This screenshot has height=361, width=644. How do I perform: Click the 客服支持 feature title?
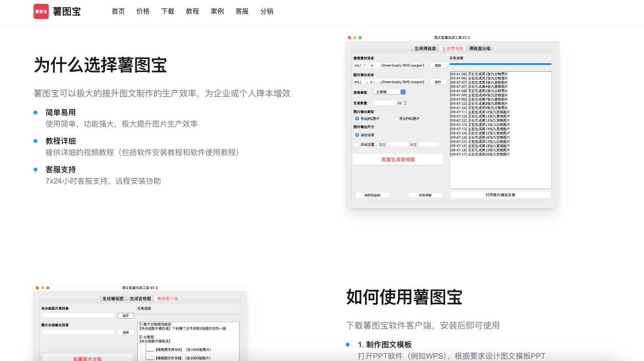click(x=60, y=169)
